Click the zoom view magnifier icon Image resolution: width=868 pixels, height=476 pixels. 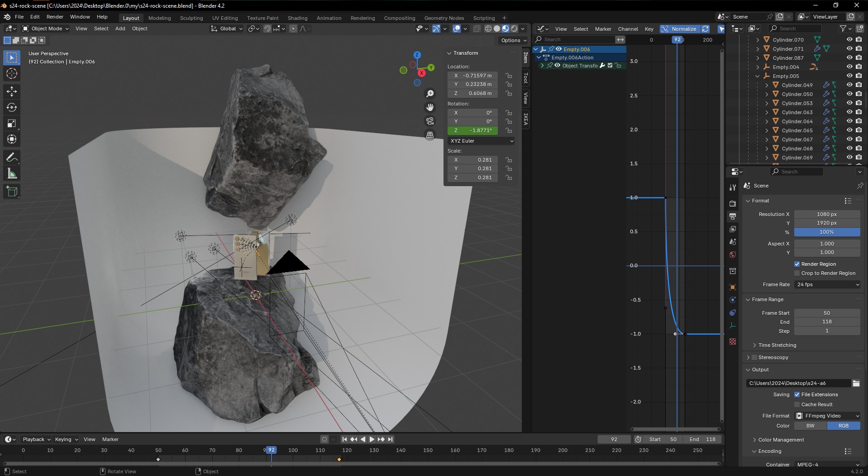(430, 94)
